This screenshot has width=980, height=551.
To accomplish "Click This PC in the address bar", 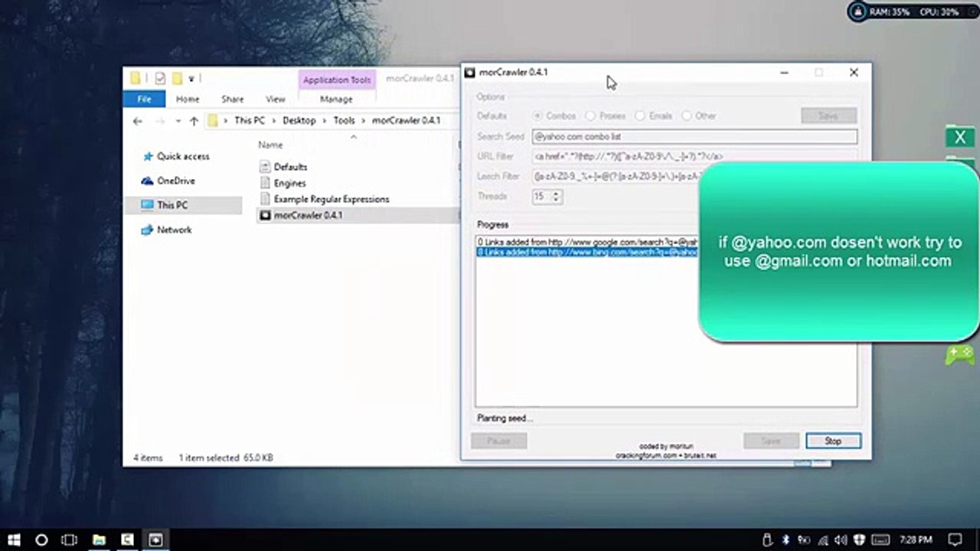I will [250, 121].
